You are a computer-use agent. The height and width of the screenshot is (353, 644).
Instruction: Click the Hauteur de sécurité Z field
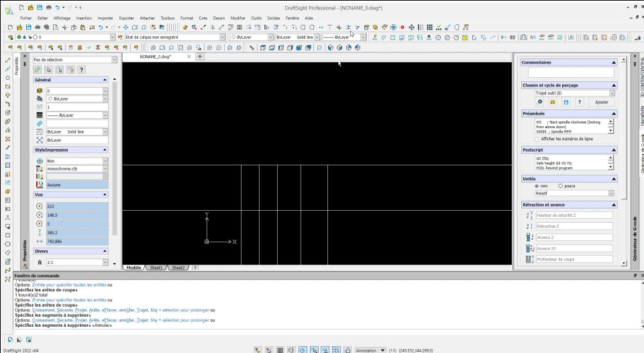coord(574,215)
